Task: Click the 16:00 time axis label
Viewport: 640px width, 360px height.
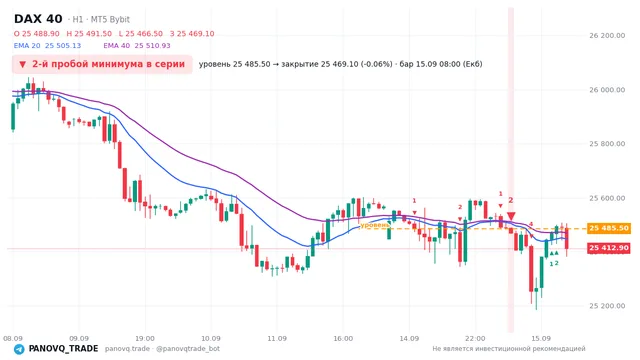Action: coord(343,338)
